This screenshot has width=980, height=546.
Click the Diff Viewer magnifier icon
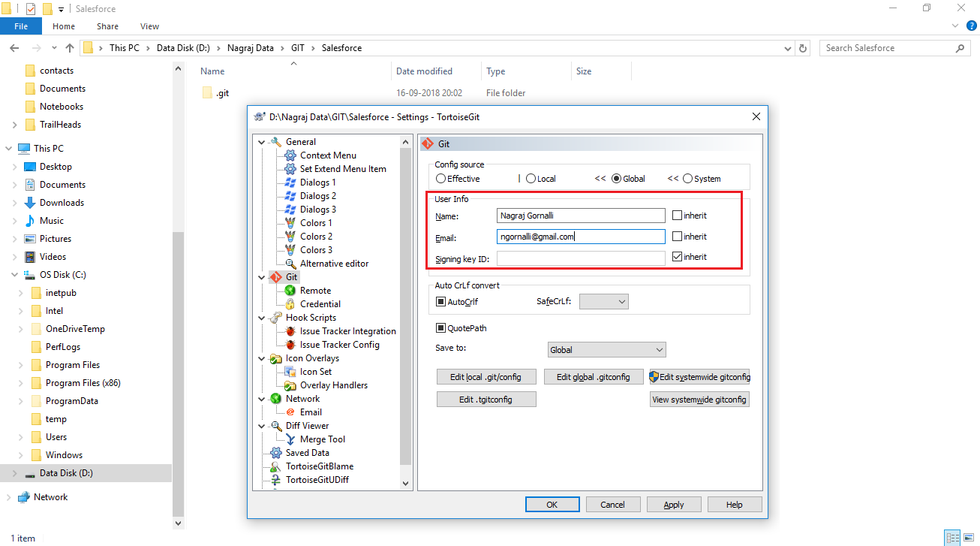(x=275, y=426)
